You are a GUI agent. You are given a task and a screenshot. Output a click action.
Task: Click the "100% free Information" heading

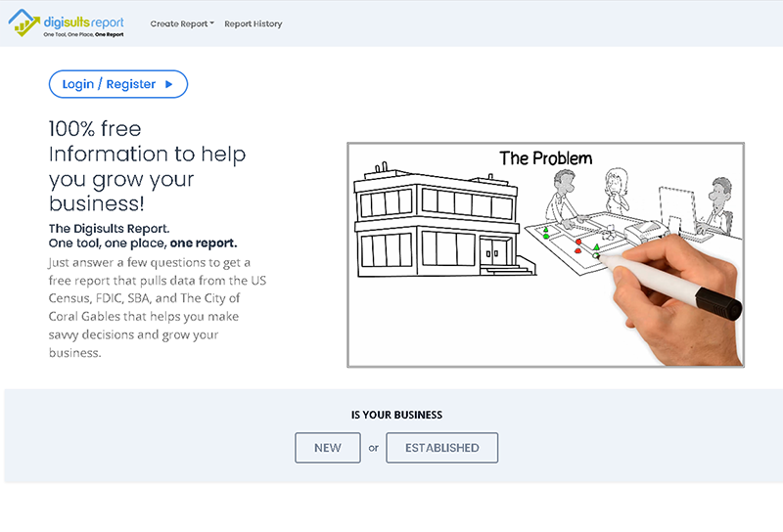(147, 166)
